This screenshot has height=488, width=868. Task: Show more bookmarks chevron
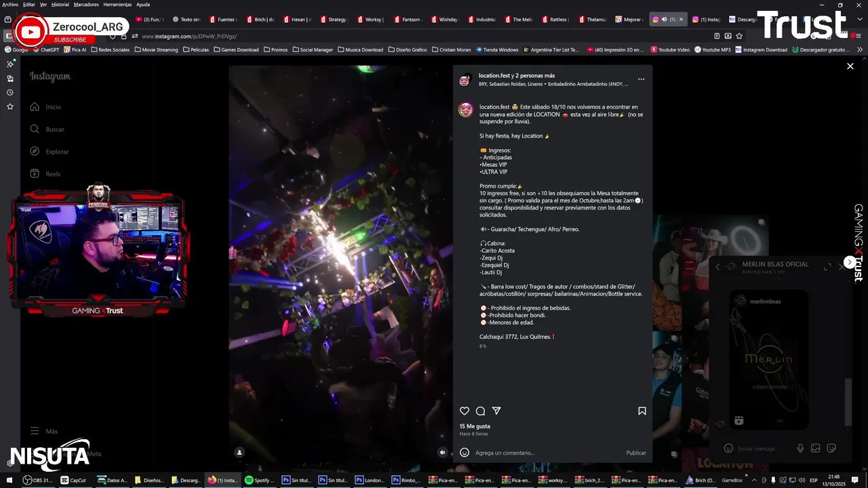click(x=860, y=49)
